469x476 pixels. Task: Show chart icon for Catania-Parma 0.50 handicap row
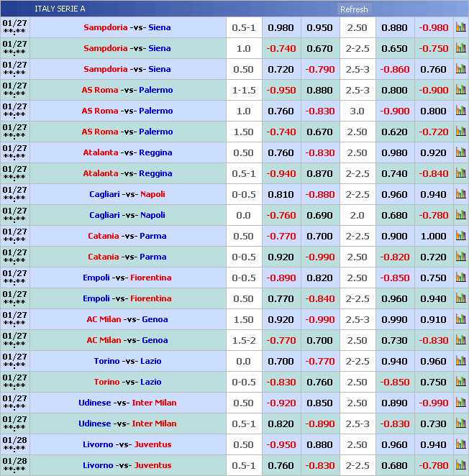point(460,236)
